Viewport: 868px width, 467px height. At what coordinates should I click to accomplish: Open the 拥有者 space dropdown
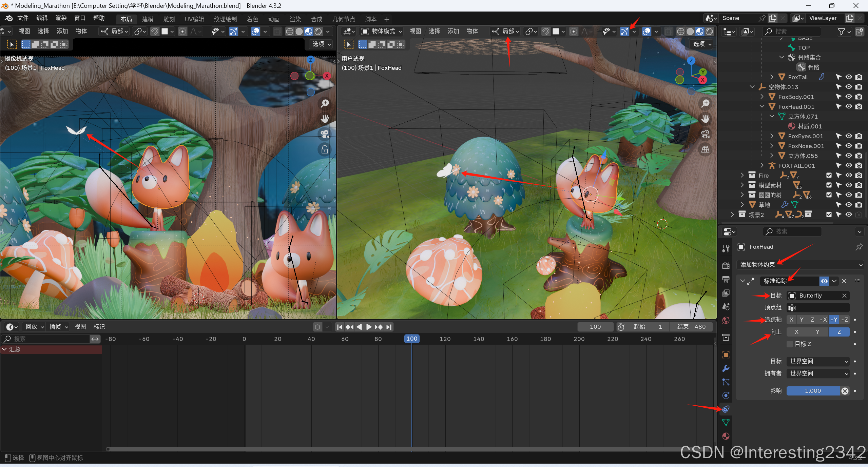[818, 373]
